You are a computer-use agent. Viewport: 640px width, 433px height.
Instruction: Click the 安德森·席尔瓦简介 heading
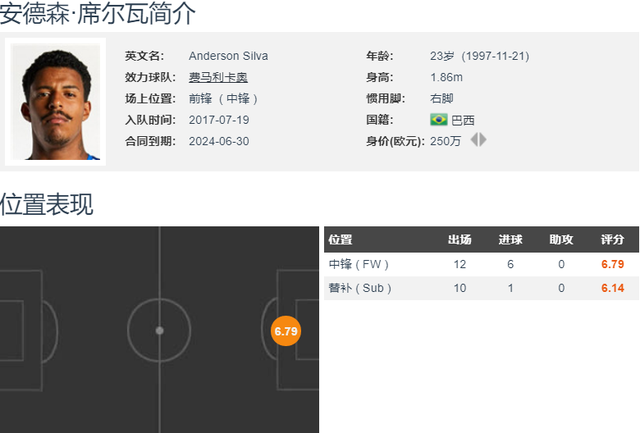coord(98,14)
